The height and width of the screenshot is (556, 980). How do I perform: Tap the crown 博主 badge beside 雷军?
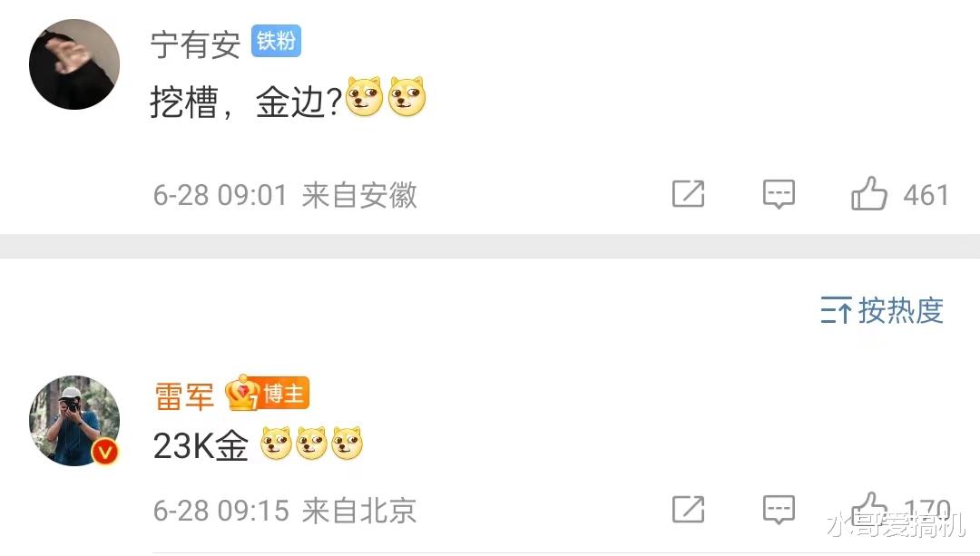pyautogui.click(x=268, y=393)
